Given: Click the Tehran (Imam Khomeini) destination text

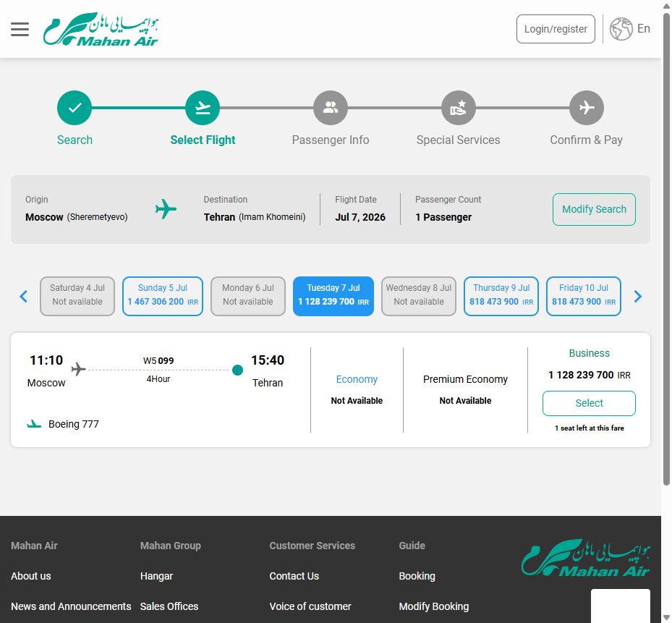Looking at the screenshot, I should click(x=255, y=217).
